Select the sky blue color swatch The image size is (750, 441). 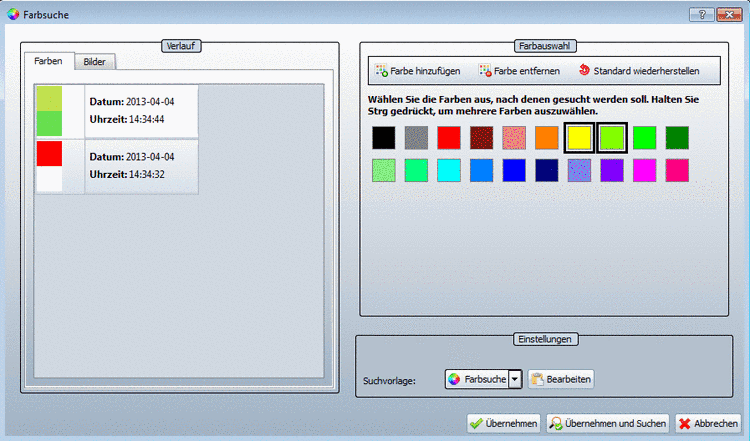point(481,170)
